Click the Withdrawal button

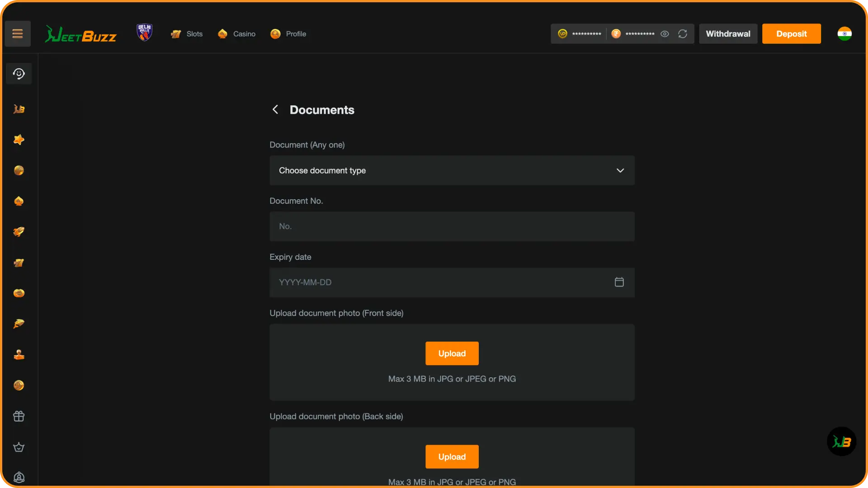click(728, 34)
